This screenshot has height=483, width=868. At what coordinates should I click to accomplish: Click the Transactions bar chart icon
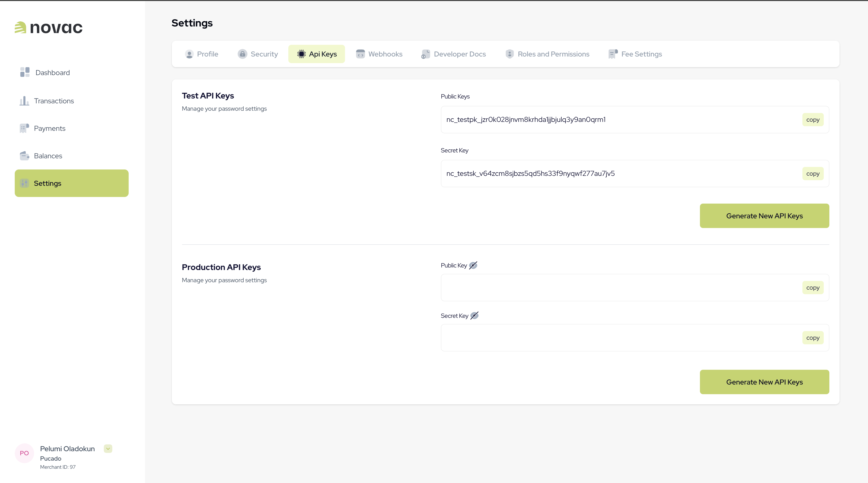pos(24,101)
